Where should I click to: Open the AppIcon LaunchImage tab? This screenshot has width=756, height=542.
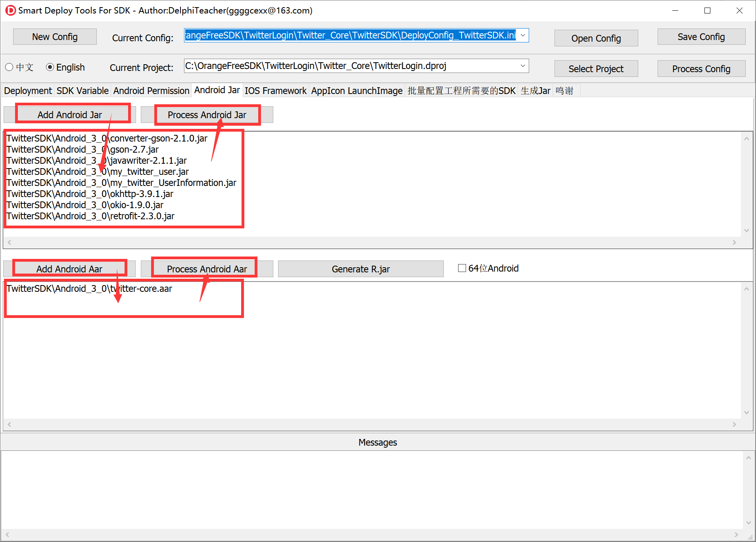357,91
